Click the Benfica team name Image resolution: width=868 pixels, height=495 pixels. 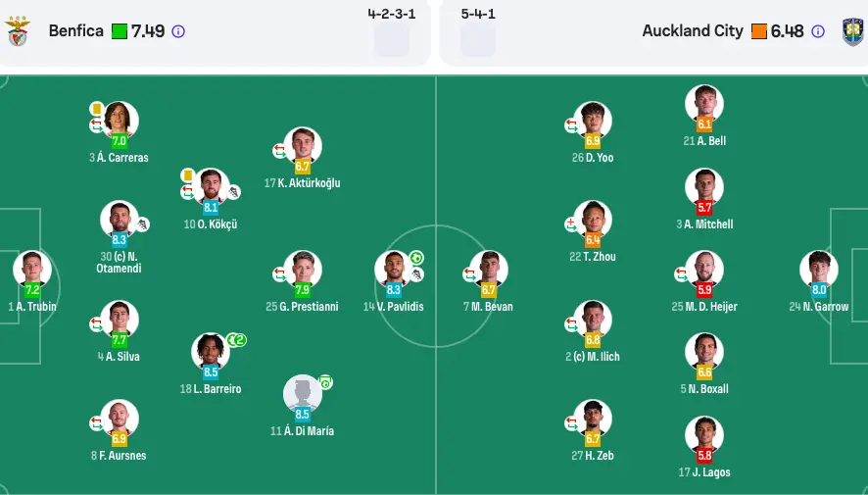click(75, 31)
